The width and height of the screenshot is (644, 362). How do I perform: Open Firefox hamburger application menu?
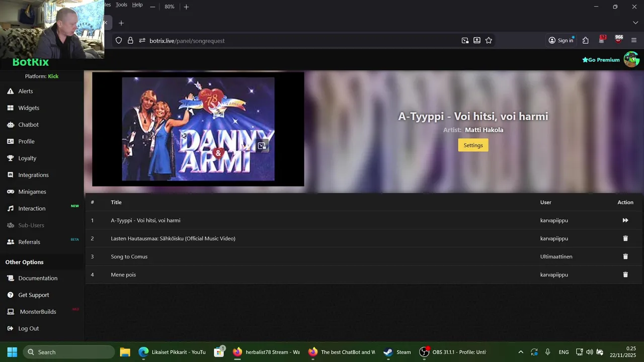click(634, 40)
